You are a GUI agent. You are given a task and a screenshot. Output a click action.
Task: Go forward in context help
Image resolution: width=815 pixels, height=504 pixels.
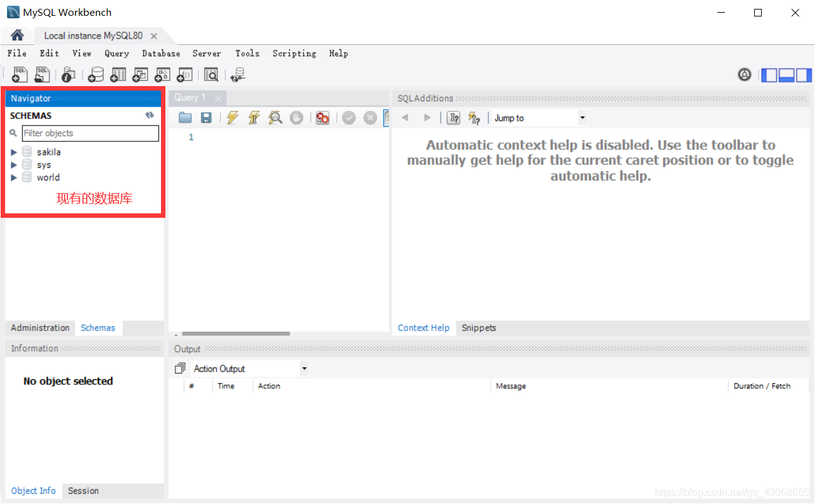pos(427,118)
